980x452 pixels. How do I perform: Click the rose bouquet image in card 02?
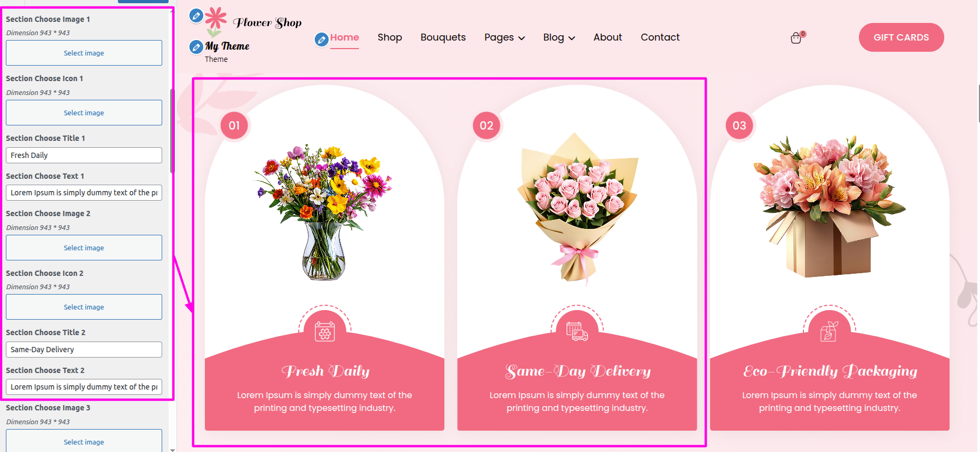[x=577, y=208]
